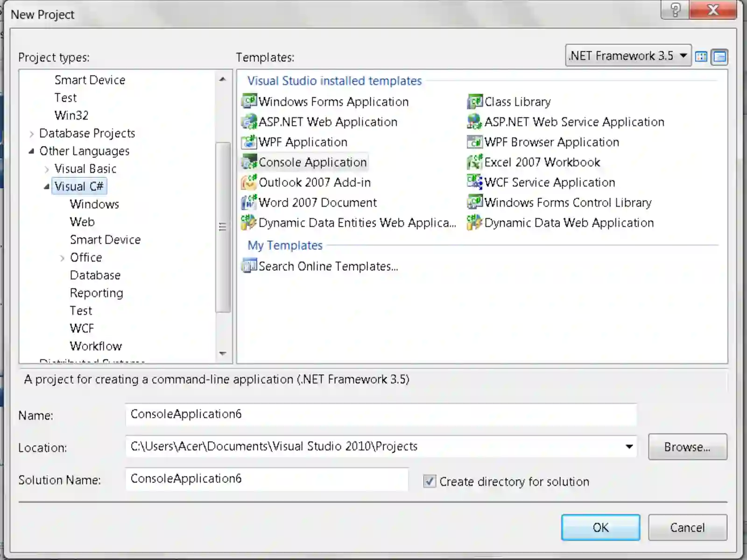747x560 pixels.
Task: Click the Cancel button
Action: [687, 527]
